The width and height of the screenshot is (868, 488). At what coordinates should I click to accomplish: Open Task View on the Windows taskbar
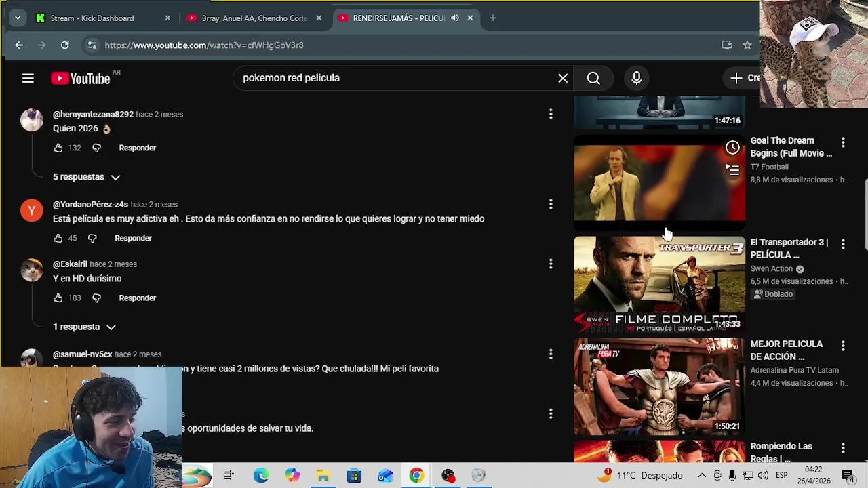229,475
